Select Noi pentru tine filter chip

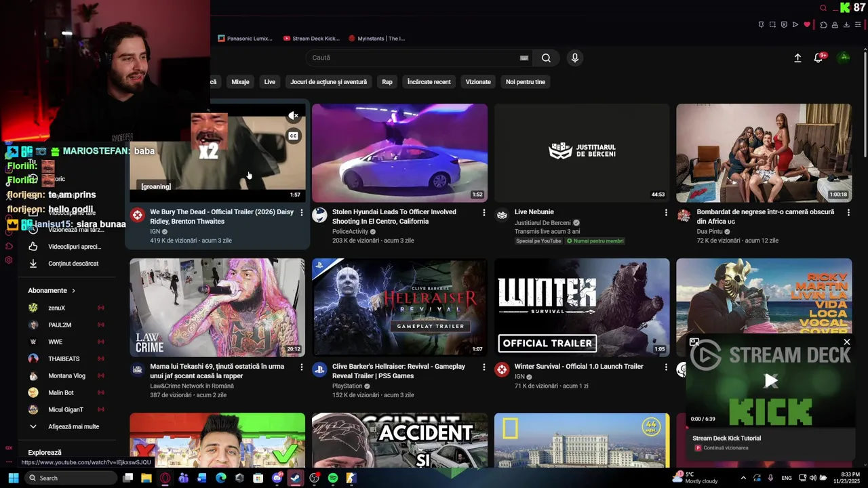[x=526, y=82]
